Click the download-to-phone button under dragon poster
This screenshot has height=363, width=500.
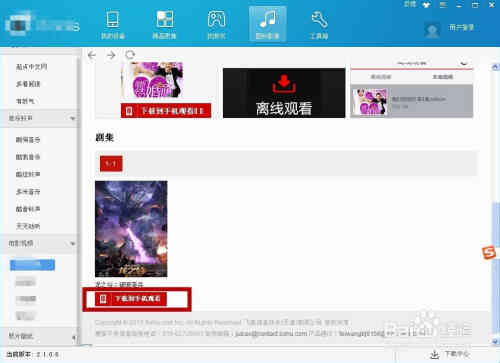click(x=131, y=299)
